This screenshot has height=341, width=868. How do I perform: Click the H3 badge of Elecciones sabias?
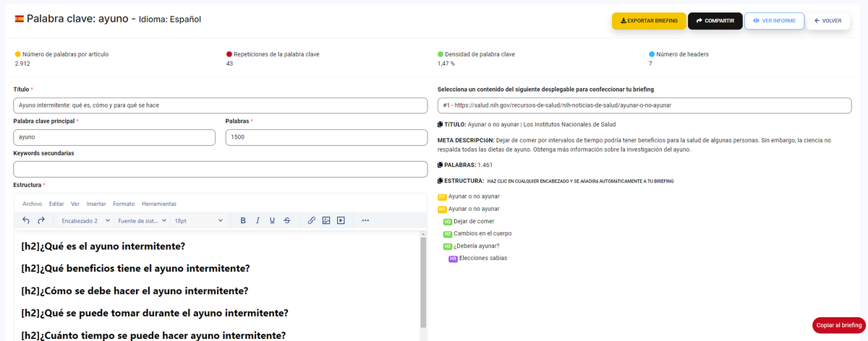pyautogui.click(x=453, y=259)
